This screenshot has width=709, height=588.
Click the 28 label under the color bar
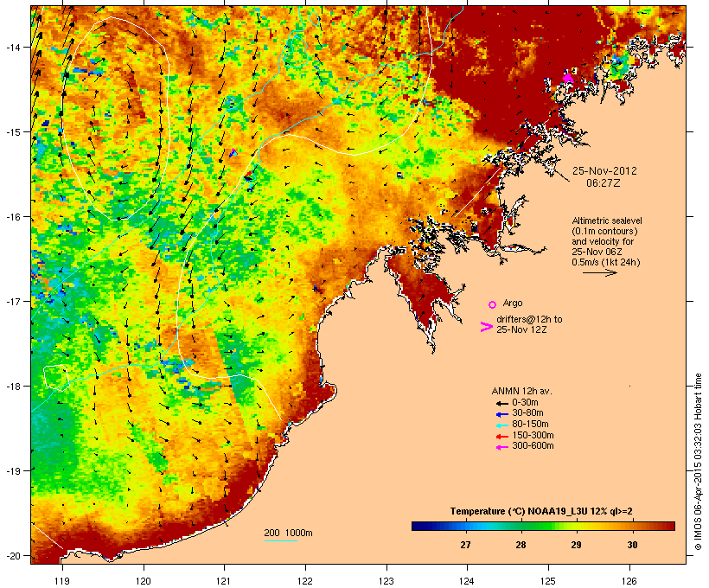click(x=521, y=545)
